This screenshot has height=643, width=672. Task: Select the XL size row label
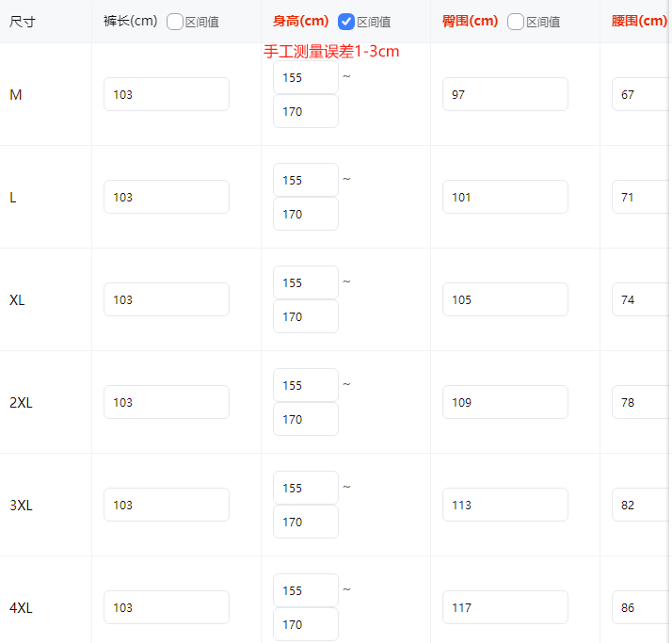(17, 299)
